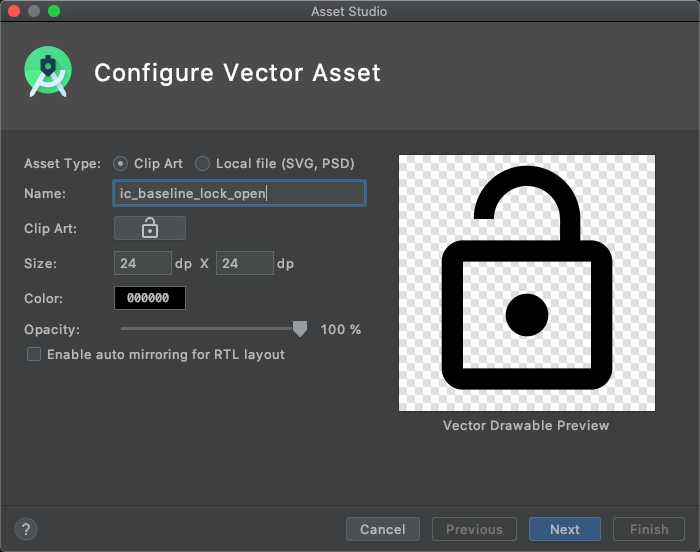This screenshot has height=552, width=700.
Task: Click the question mark help button
Action: (x=27, y=529)
